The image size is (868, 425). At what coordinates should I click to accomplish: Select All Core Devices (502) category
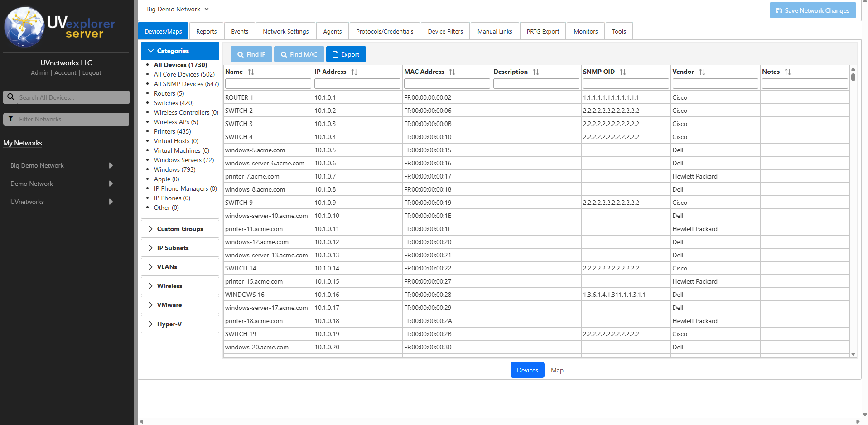click(x=184, y=74)
